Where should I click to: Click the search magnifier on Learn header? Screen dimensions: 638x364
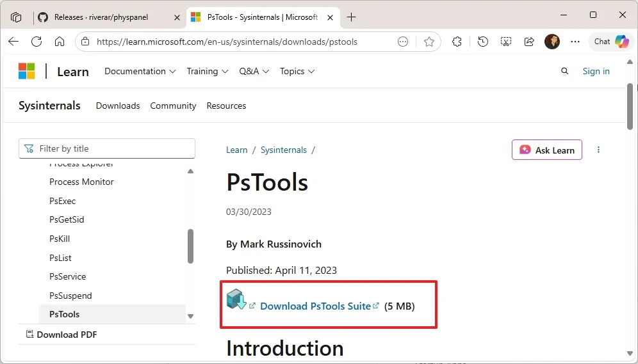[564, 71]
